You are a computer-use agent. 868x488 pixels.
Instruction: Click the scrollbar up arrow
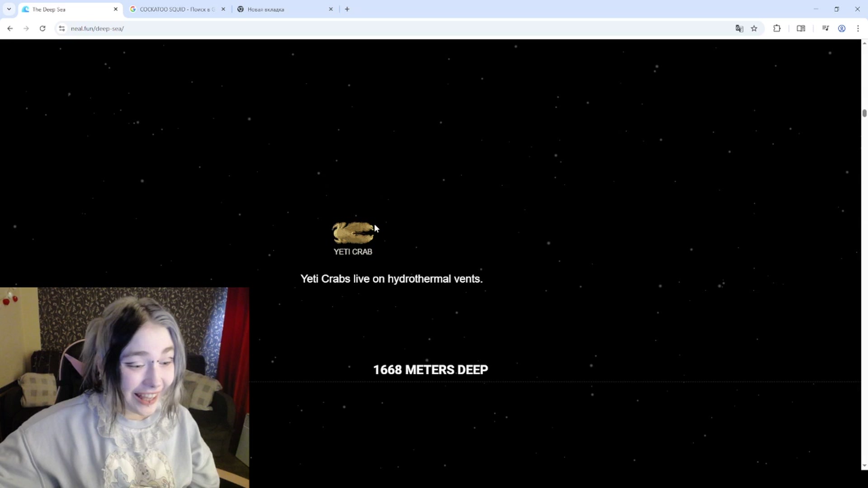point(864,43)
